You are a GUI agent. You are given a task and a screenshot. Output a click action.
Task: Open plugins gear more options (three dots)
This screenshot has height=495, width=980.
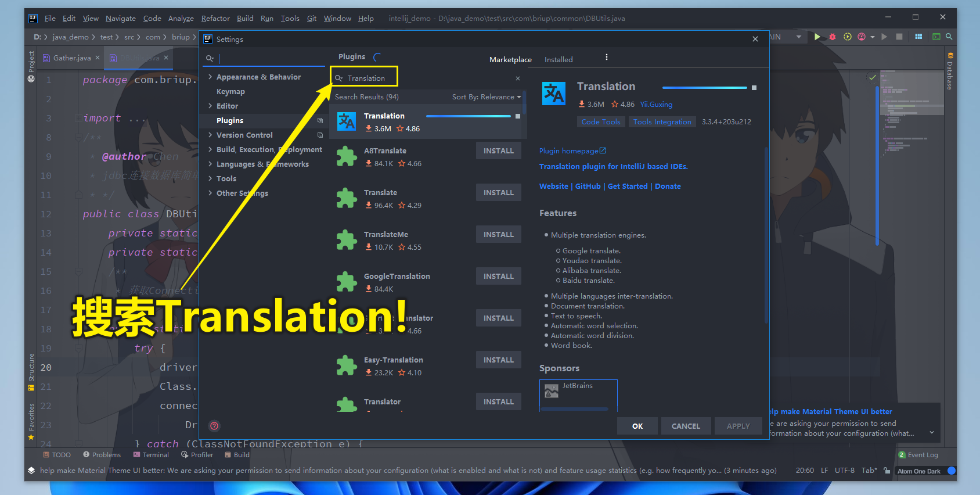[607, 58]
